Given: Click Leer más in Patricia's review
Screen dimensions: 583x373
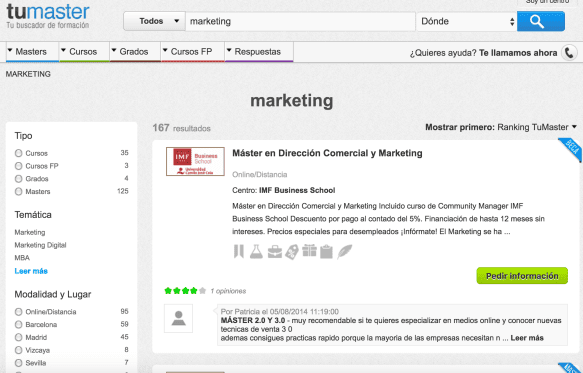Looking at the screenshot, I should [x=527, y=338].
